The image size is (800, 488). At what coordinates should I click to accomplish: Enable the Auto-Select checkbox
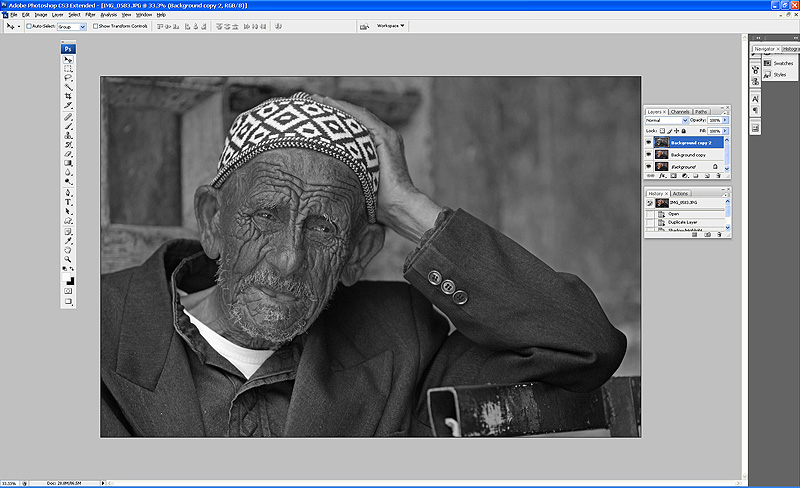[29, 26]
